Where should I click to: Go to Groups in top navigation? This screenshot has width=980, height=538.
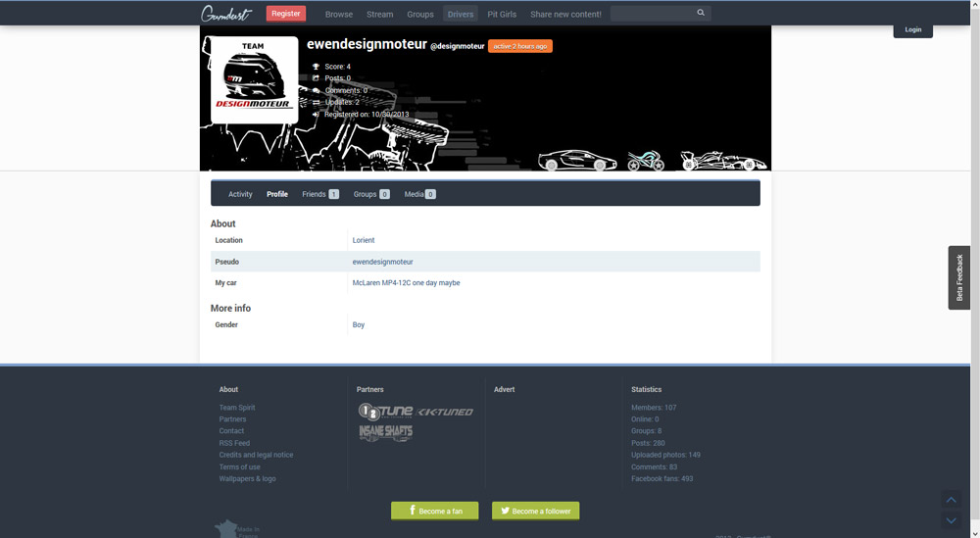(x=420, y=14)
